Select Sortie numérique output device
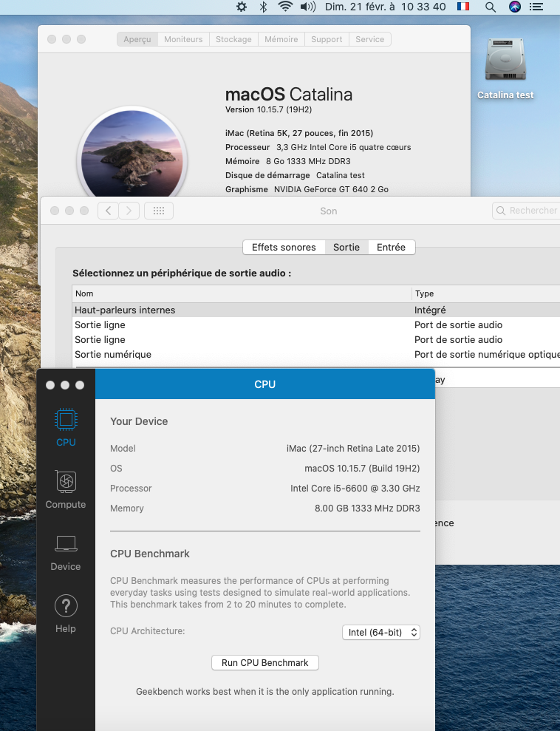560x731 pixels. [316, 354]
